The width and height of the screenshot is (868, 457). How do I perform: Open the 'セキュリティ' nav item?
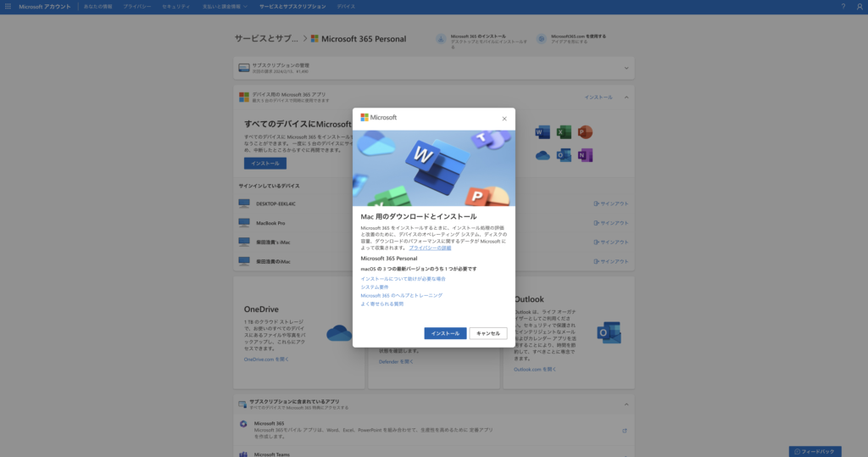(x=176, y=7)
